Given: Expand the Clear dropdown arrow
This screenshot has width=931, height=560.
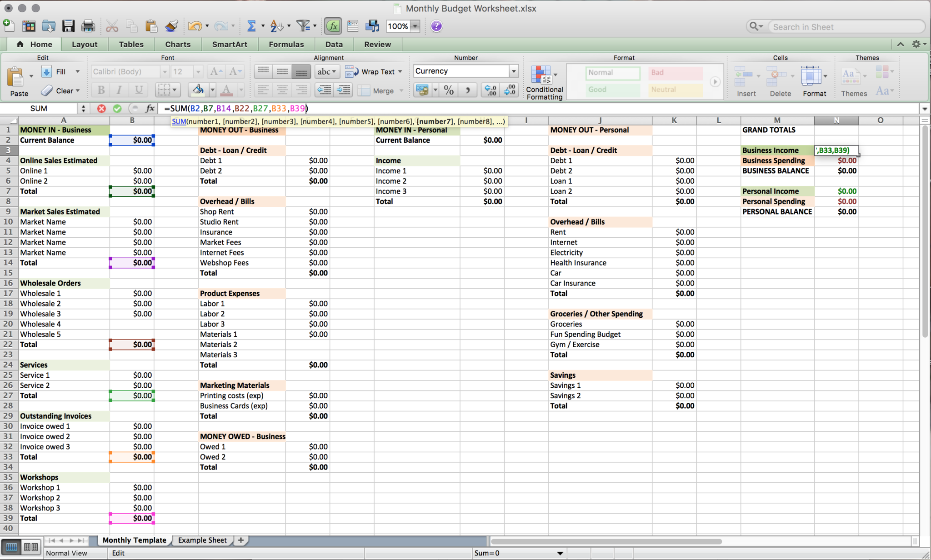Looking at the screenshot, I should 78,91.
